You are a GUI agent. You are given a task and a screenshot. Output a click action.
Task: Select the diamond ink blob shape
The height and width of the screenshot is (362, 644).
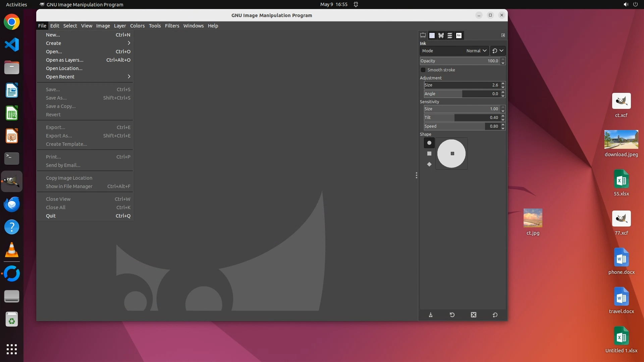(429, 164)
